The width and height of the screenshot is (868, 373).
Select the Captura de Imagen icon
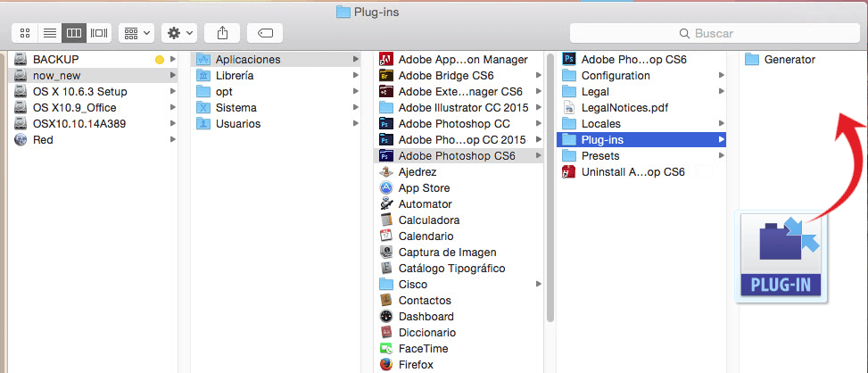386,253
